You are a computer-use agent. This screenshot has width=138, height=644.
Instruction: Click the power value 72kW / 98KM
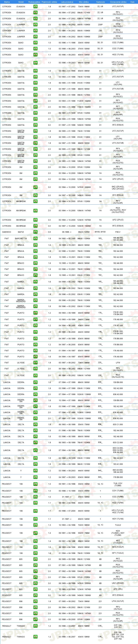pyautogui.click(x=84, y=525)
